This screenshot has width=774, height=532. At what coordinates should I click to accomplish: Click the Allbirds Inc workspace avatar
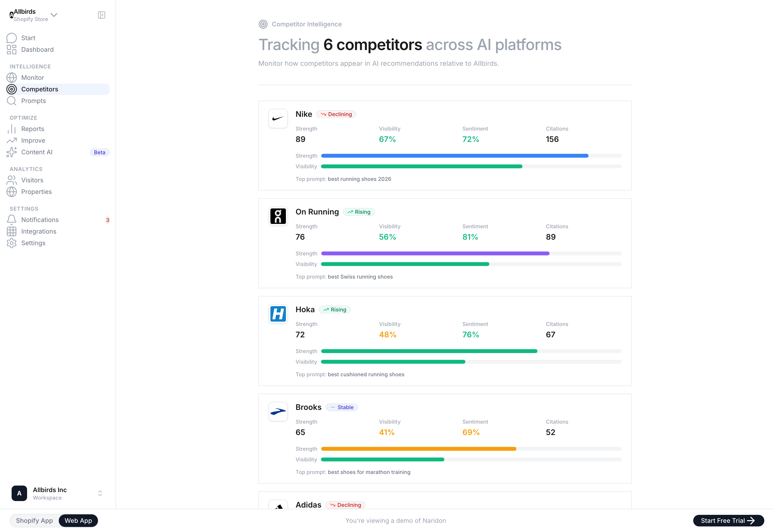[x=19, y=493]
